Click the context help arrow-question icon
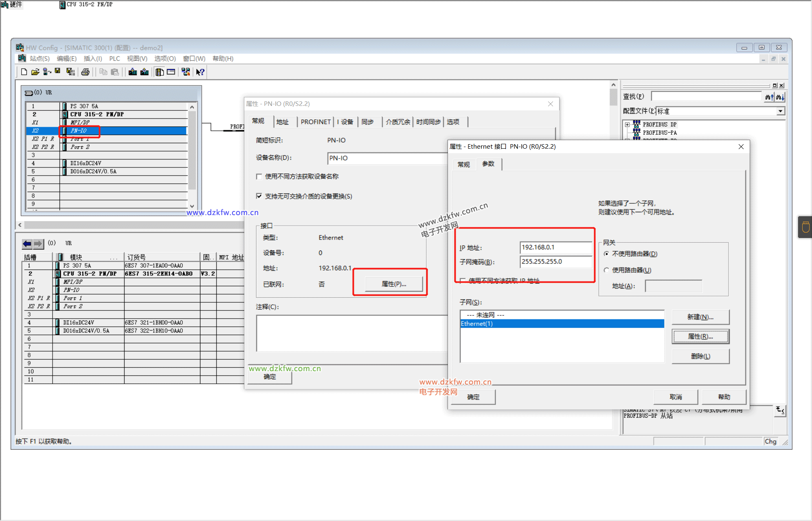The height and width of the screenshot is (521, 812). coord(200,72)
